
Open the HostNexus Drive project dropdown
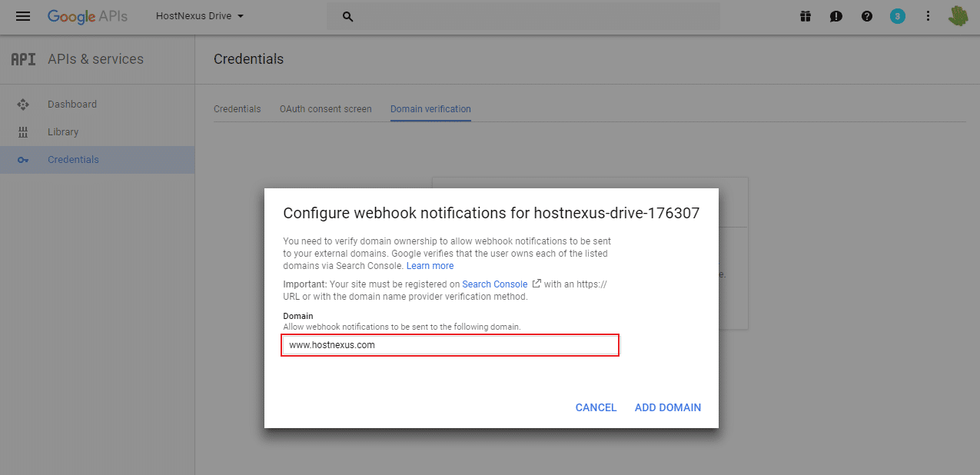coord(199,16)
